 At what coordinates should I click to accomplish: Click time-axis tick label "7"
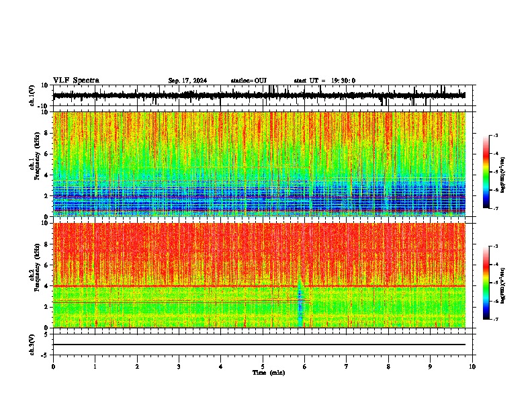347,367
